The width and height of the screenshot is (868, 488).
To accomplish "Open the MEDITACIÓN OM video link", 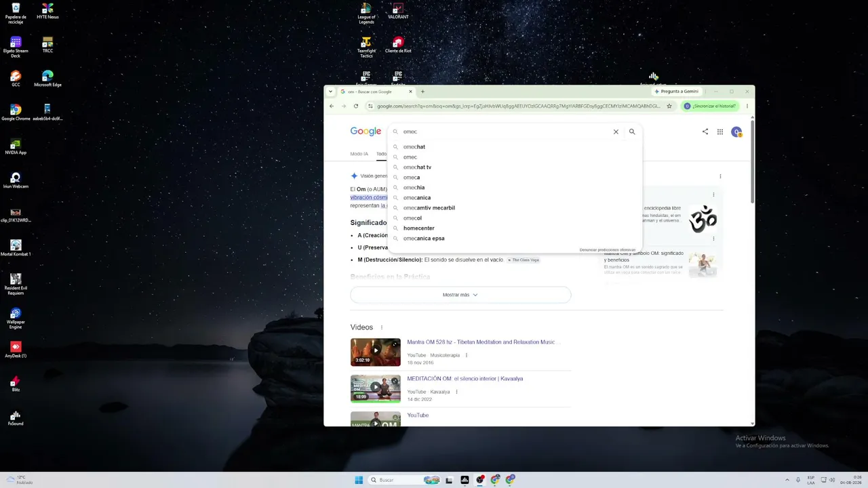I will [x=465, y=379].
